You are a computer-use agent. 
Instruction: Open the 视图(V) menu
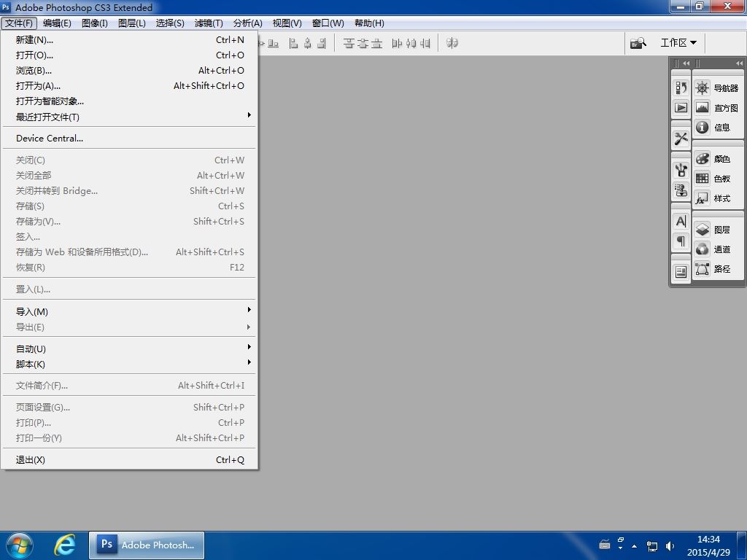(287, 23)
